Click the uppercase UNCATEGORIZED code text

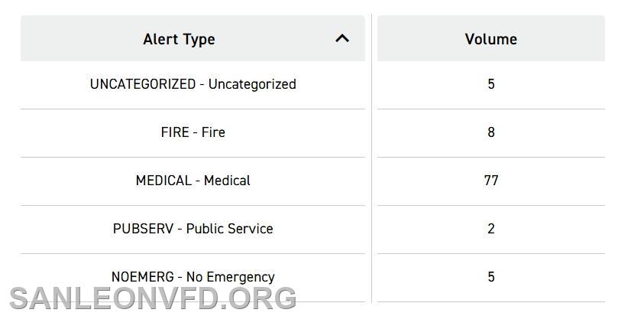142,84
